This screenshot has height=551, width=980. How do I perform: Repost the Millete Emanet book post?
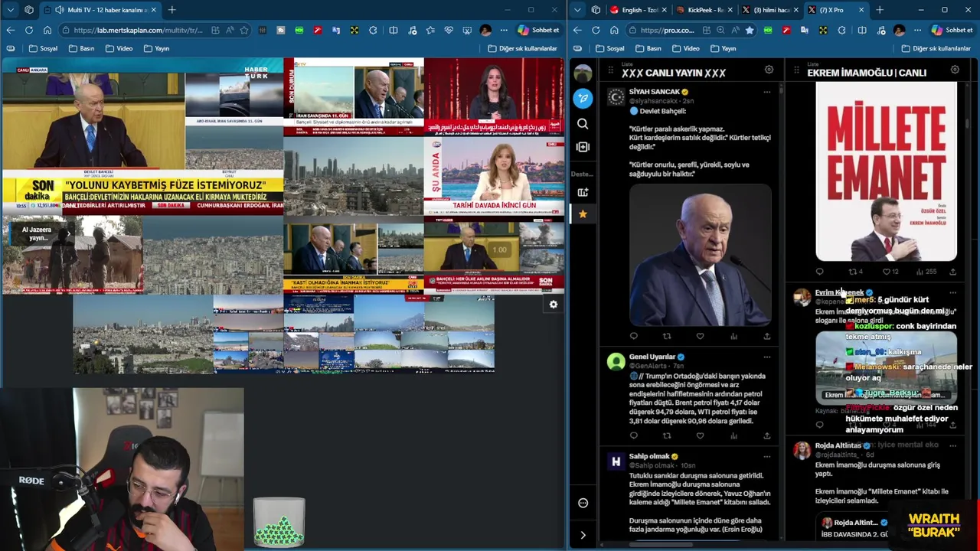tap(853, 272)
